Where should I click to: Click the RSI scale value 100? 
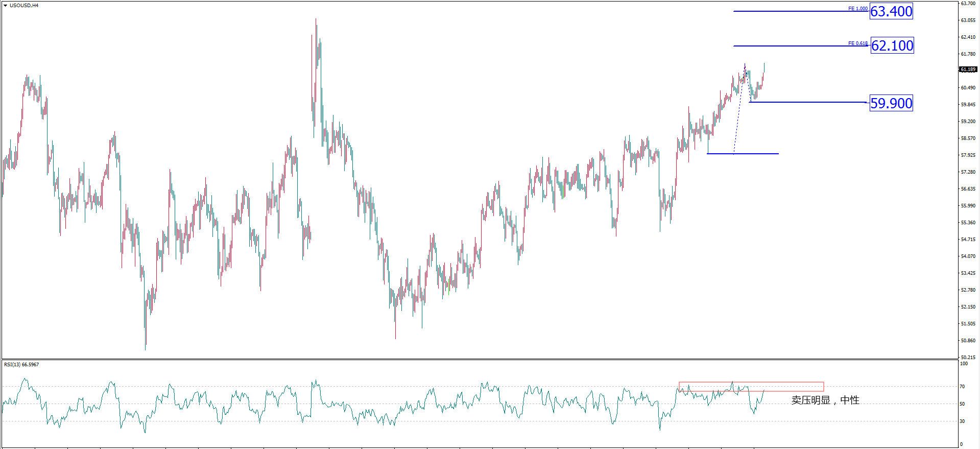coord(964,364)
